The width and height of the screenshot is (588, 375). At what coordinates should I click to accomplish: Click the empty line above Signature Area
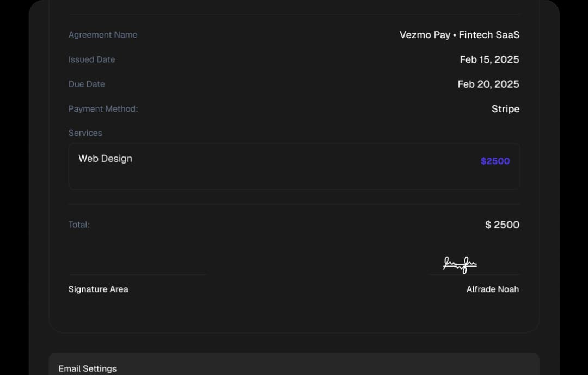(137, 274)
